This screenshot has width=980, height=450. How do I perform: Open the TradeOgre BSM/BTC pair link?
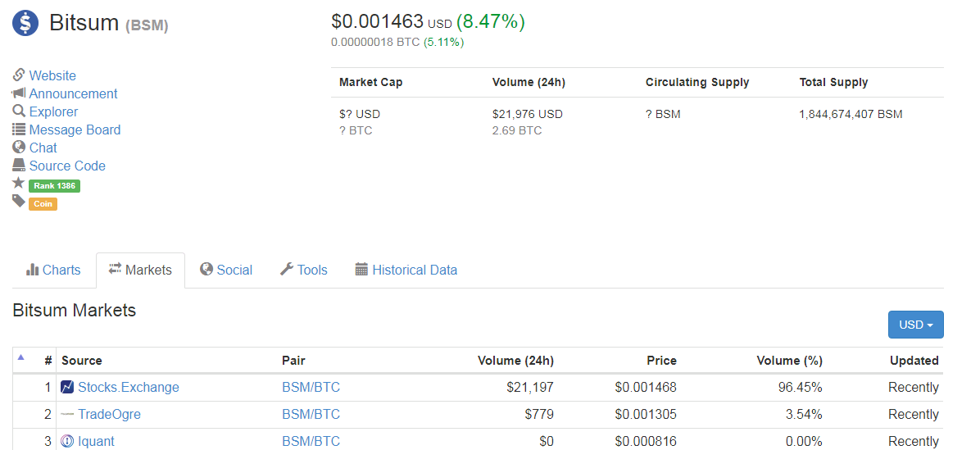(x=311, y=414)
